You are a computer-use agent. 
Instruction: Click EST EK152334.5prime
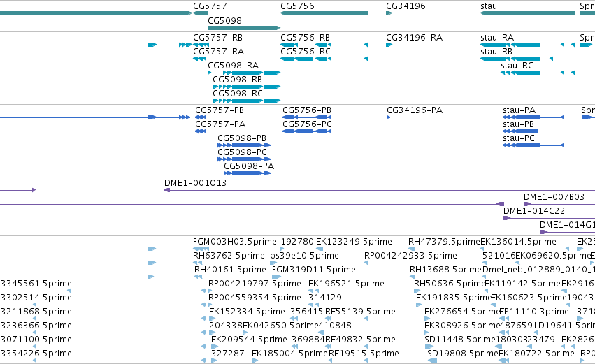(247, 312)
